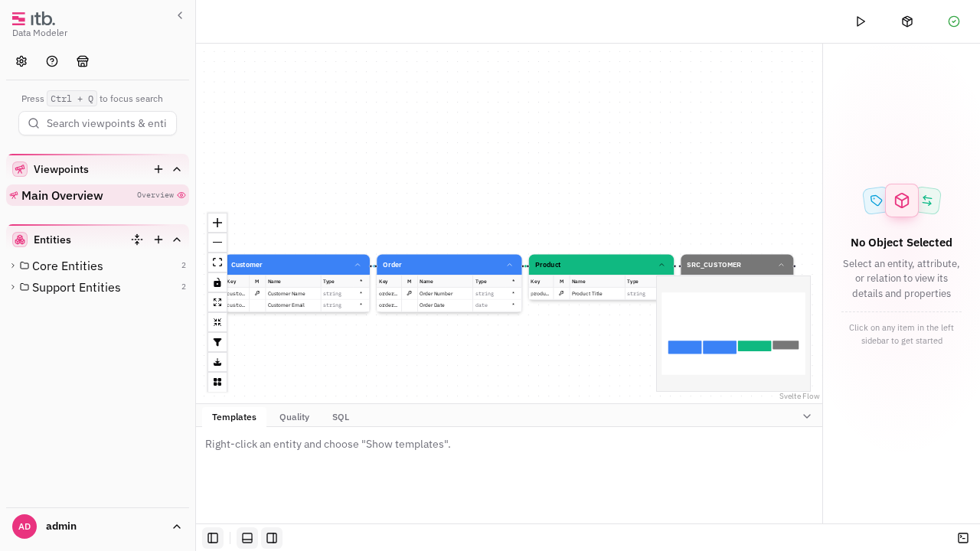Viewport: 980px width, 551px height.
Task: Click the Entities section label
Action: [52, 240]
